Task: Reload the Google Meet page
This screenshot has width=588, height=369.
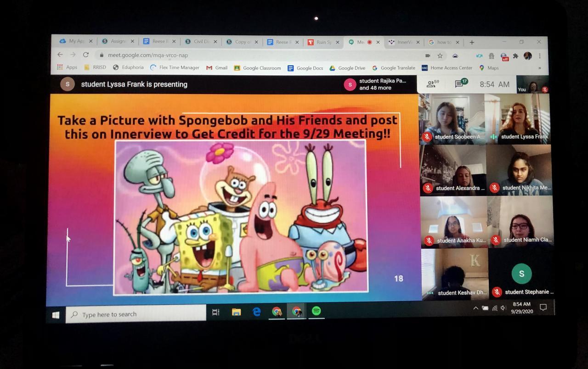Action: (85, 55)
